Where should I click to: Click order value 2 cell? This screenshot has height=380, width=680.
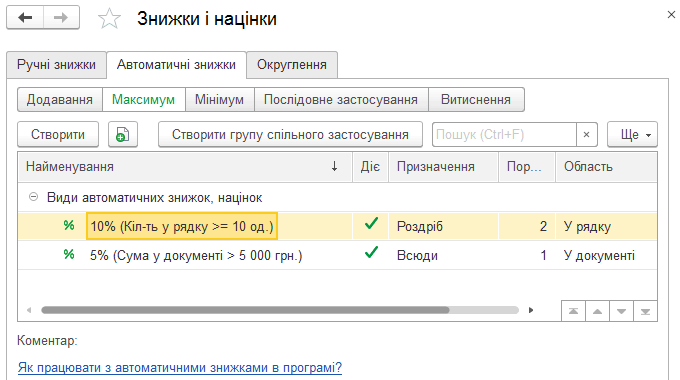click(527, 226)
